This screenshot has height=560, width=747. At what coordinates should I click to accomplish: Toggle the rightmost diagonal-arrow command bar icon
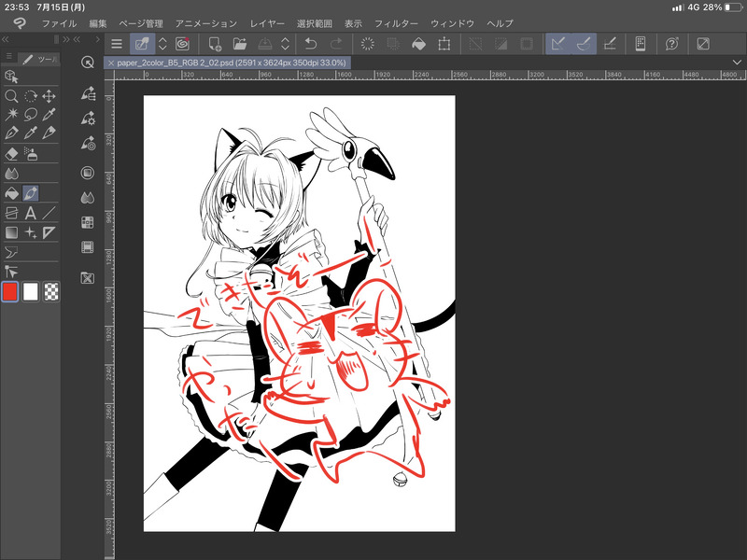coord(703,44)
